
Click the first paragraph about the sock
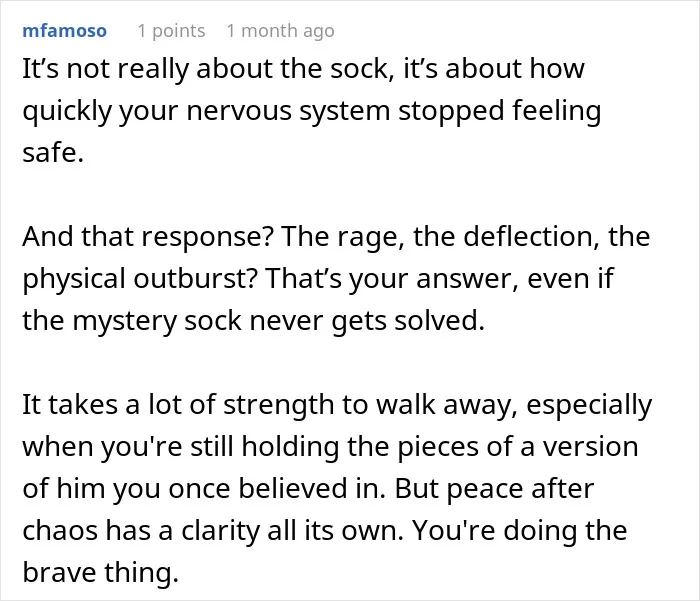click(312, 110)
